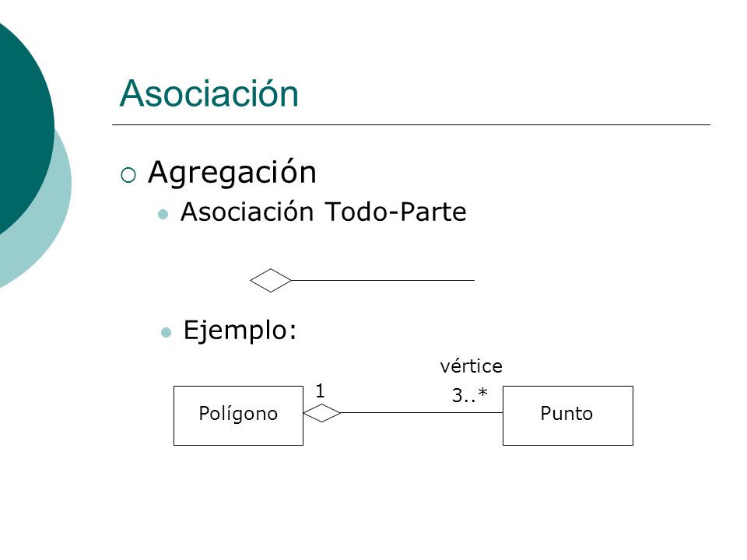This screenshot has height=560, width=747.
Task: Select the horizontal rule under the title
Action: tap(411, 124)
